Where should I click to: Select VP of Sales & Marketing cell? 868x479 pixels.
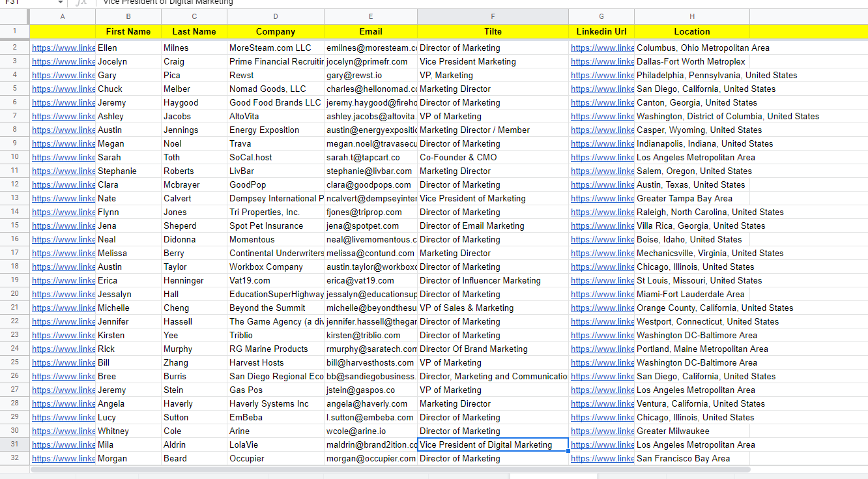(x=493, y=308)
